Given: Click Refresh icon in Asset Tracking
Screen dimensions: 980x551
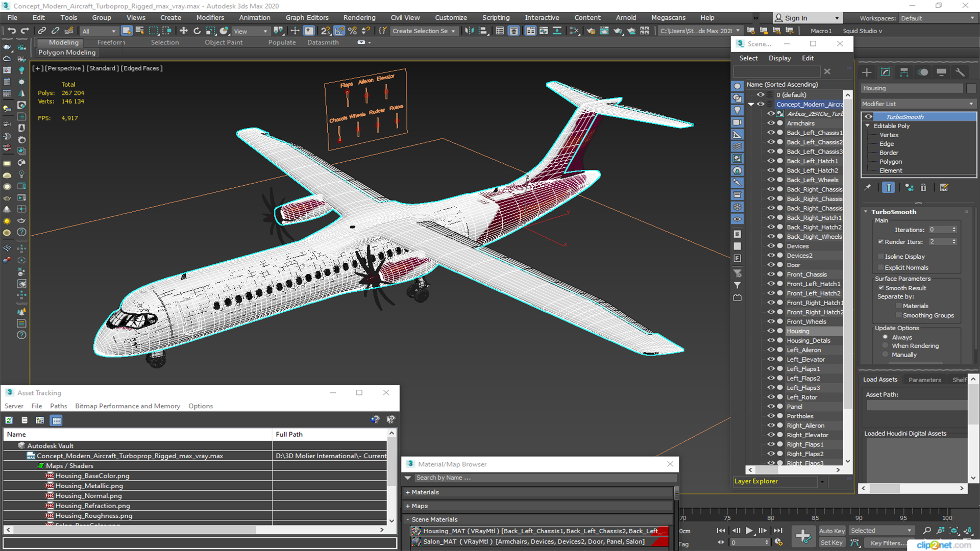Looking at the screenshot, I should point(9,420).
